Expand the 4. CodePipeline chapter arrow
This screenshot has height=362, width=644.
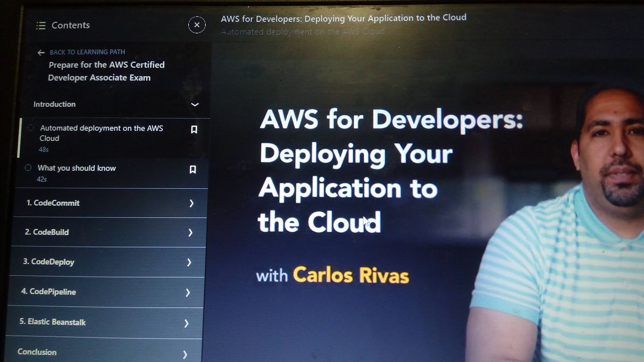point(188,292)
